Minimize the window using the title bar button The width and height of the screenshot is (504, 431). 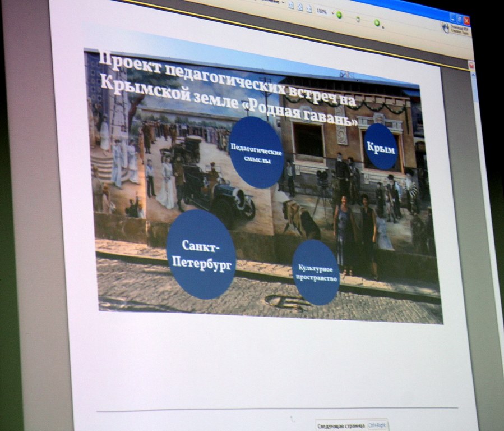pyautogui.click(x=453, y=18)
